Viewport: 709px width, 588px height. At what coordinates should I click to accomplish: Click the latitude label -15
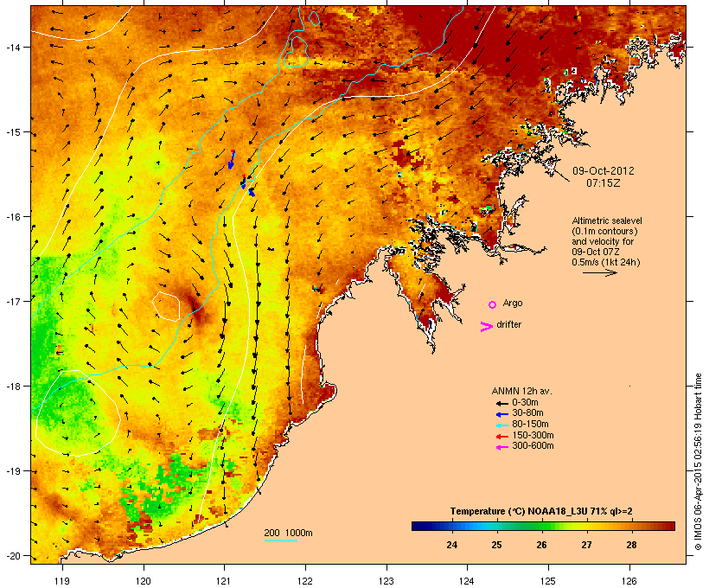click(12, 132)
